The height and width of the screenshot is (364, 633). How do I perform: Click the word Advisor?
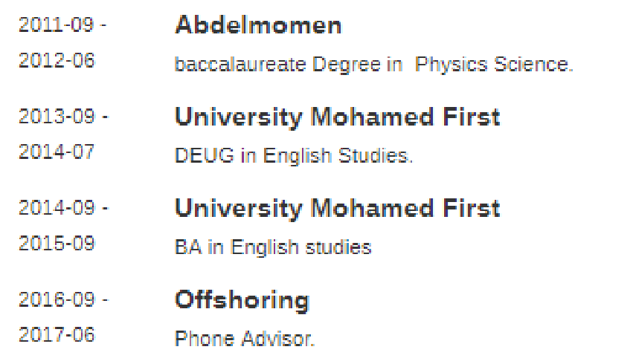[277, 339]
